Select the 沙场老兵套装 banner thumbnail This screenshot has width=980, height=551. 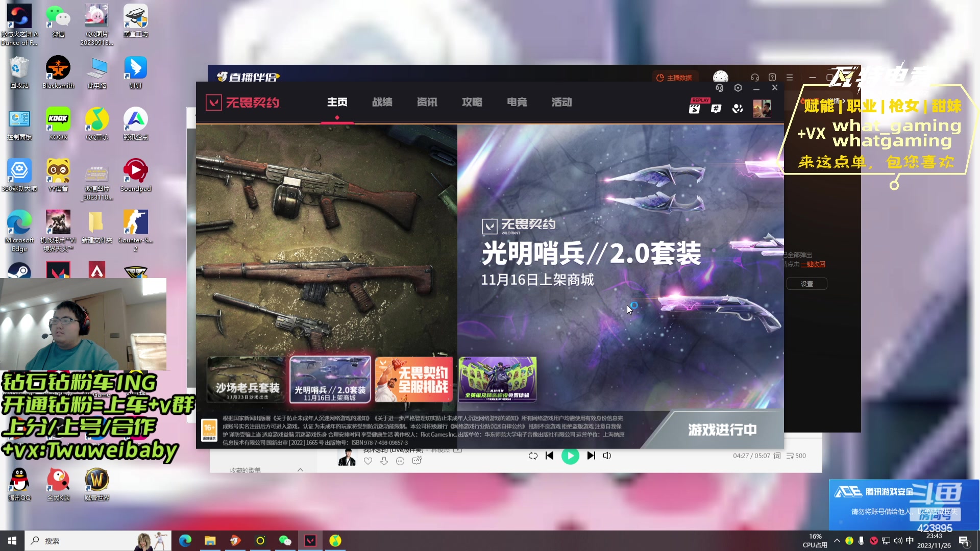pyautogui.click(x=246, y=380)
